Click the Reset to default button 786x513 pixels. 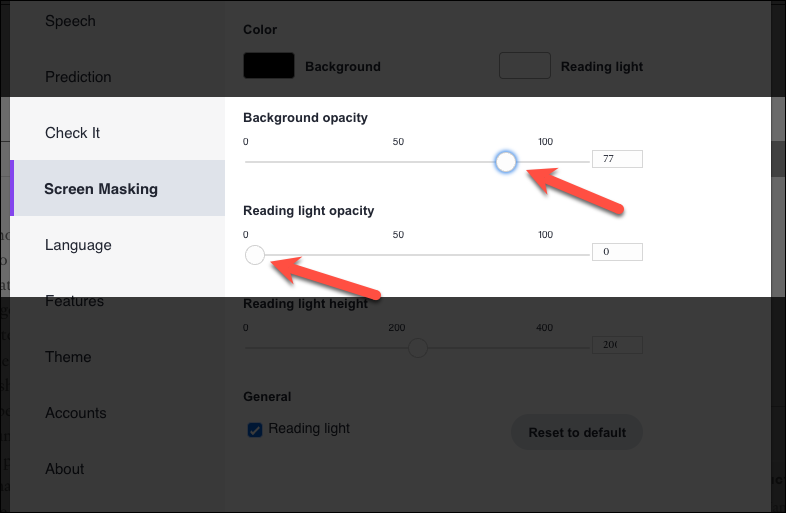[577, 432]
